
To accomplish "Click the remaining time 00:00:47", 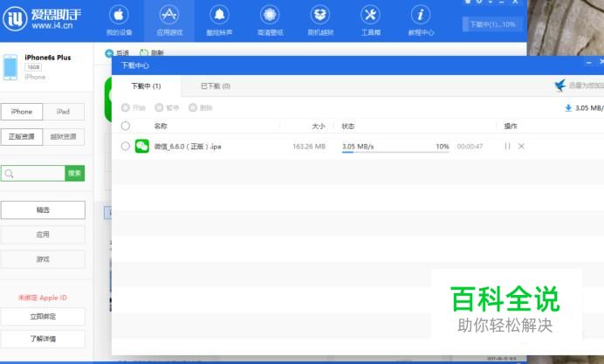I will (x=470, y=147).
